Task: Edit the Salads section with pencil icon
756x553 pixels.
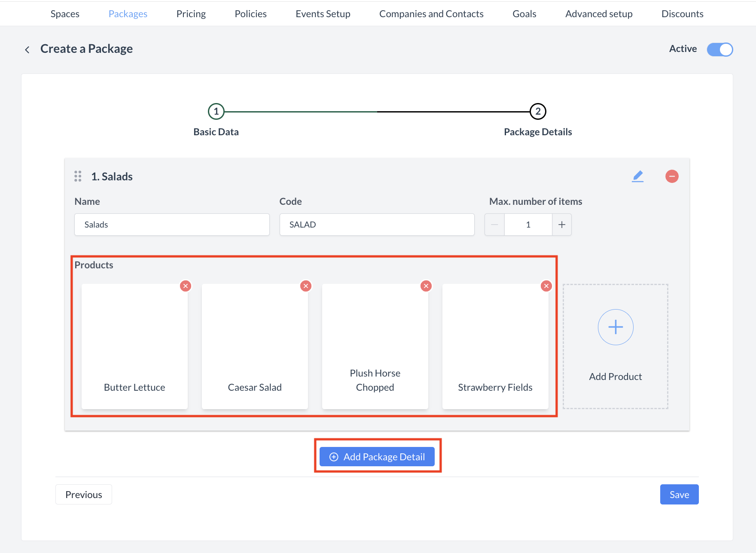Action: click(x=637, y=176)
